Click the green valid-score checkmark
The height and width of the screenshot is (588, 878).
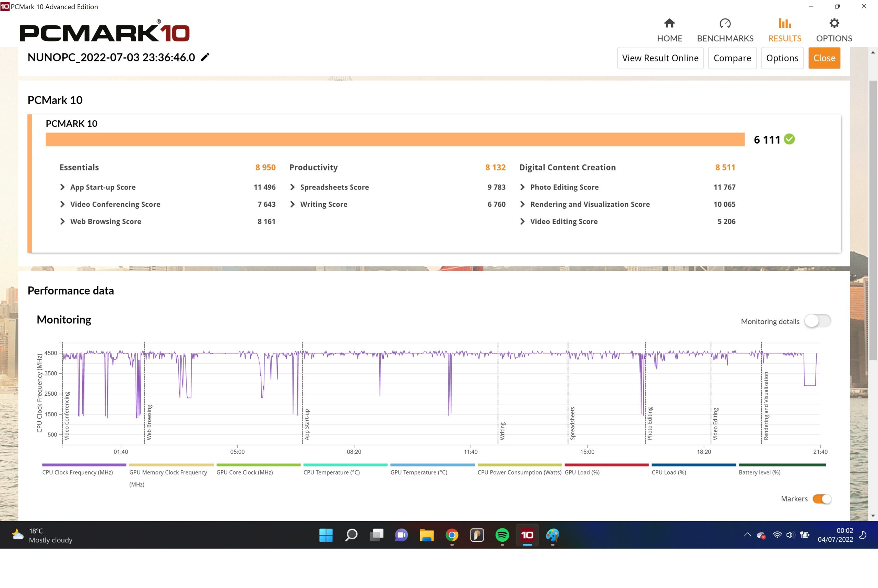point(789,139)
